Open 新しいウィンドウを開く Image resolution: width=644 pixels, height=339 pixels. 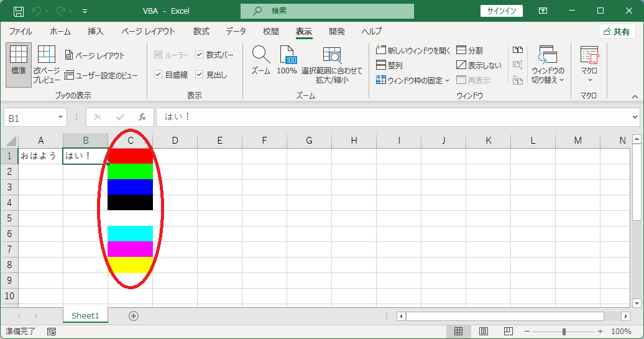click(413, 50)
